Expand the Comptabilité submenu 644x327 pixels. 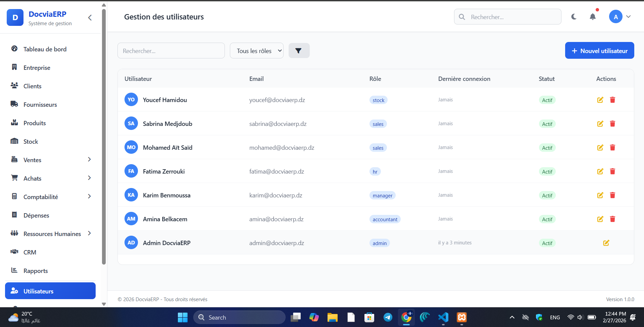(89, 197)
